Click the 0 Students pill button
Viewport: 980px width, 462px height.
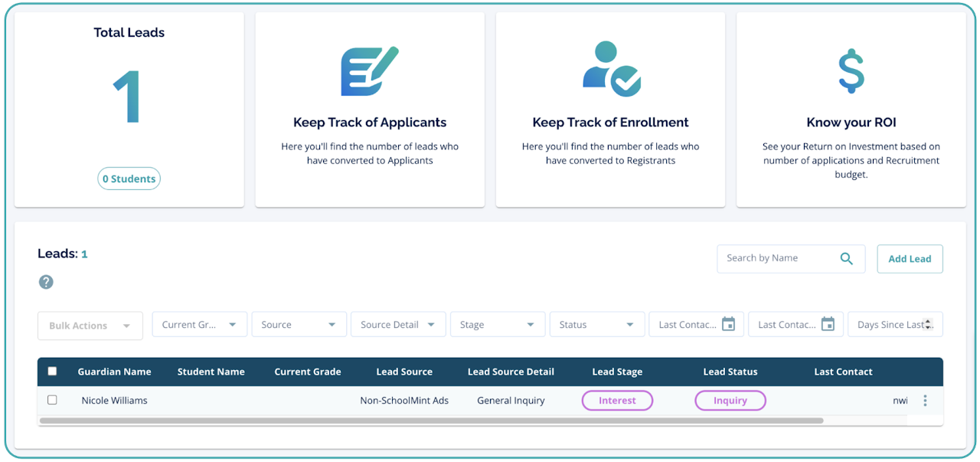click(x=129, y=179)
